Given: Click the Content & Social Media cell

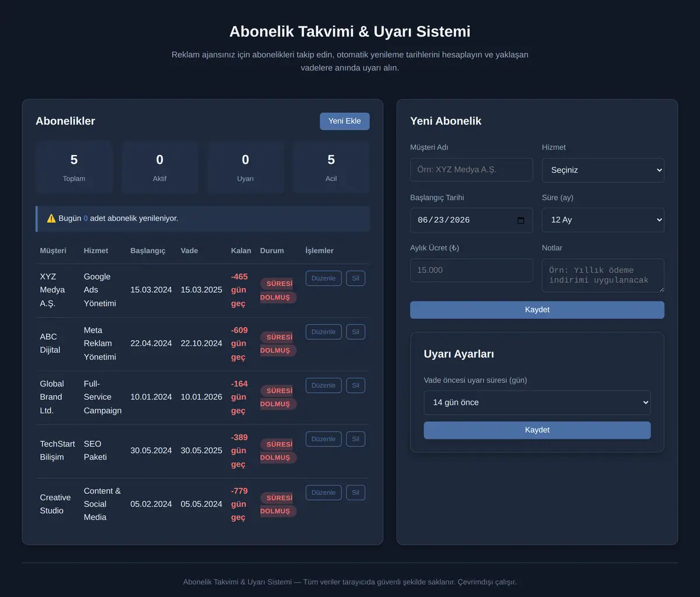Looking at the screenshot, I should [102, 504].
